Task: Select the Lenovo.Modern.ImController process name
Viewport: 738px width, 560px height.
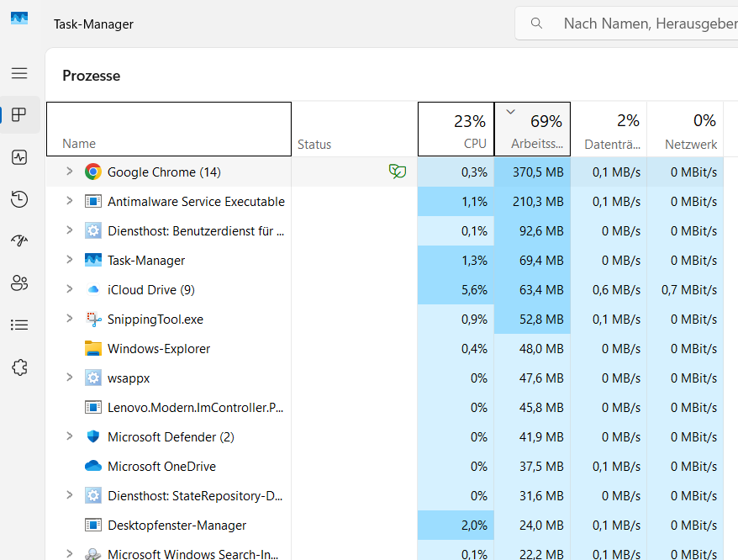Action: (195, 408)
